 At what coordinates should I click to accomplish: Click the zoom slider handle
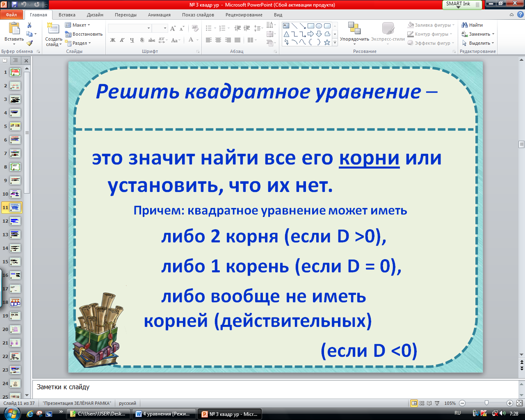pyautogui.click(x=486, y=403)
